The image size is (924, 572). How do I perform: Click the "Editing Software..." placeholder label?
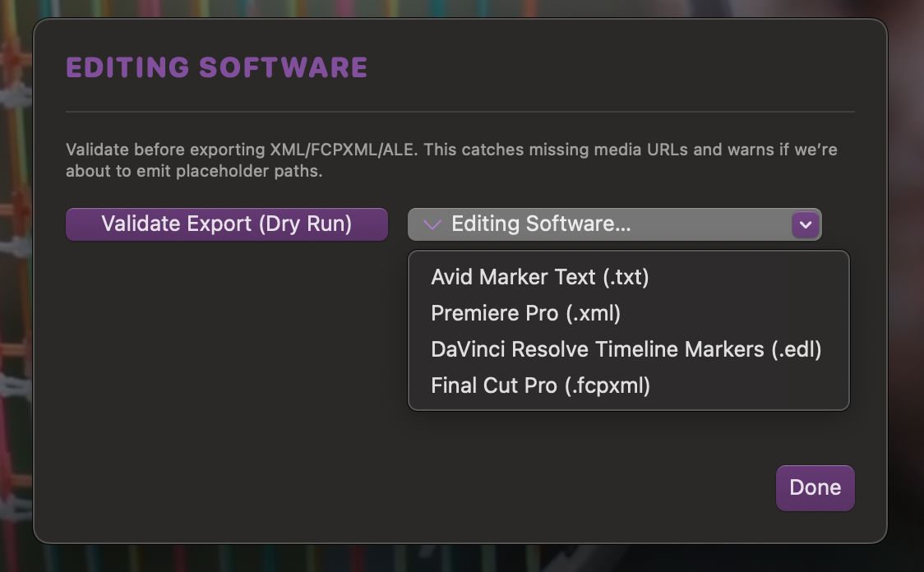(541, 224)
